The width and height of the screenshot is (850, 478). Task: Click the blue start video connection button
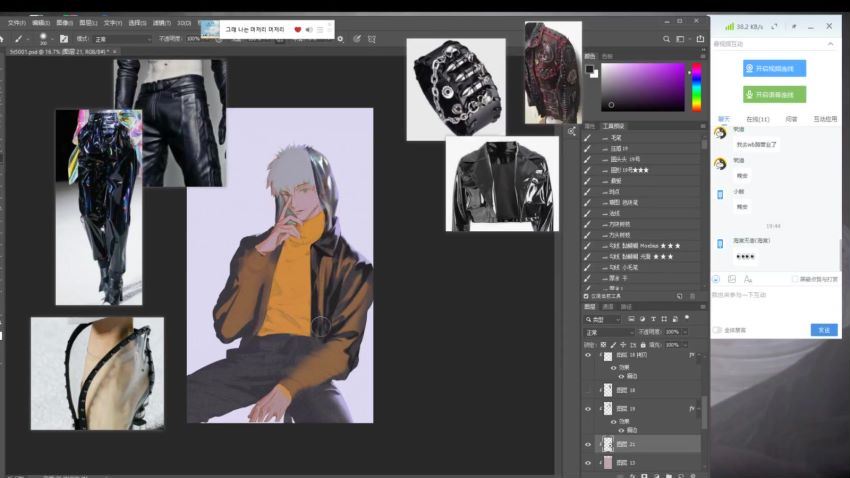click(774, 68)
